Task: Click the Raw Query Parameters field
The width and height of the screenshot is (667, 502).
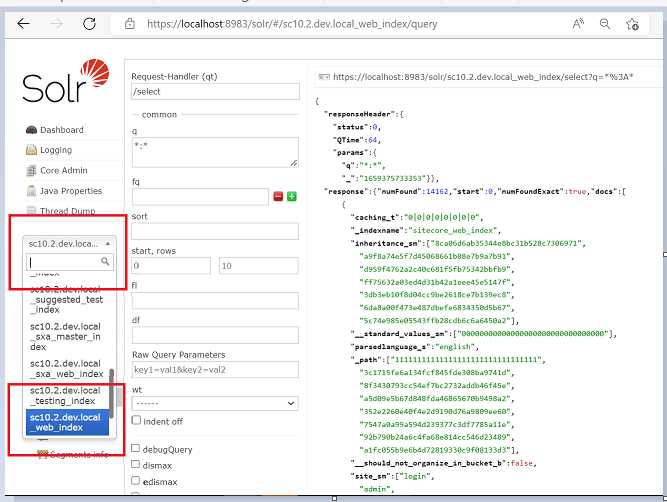Action: coord(215,370)
